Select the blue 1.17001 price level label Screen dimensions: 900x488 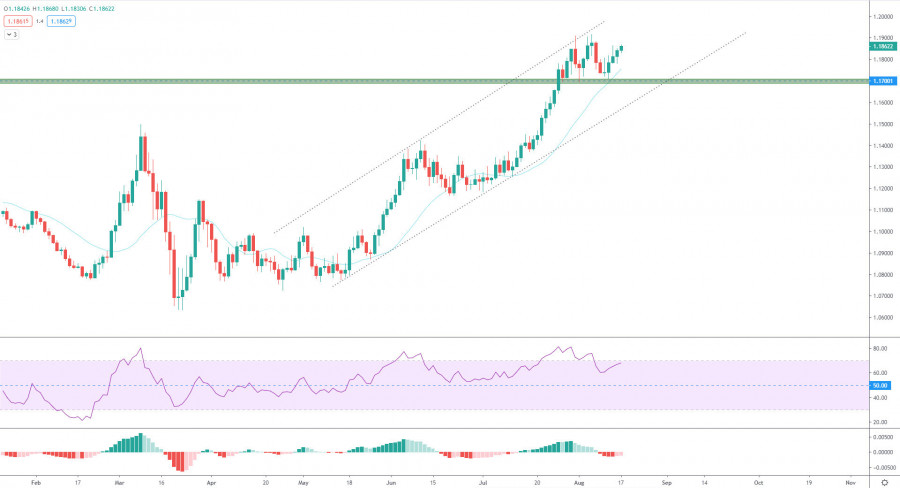click(882, 81)
